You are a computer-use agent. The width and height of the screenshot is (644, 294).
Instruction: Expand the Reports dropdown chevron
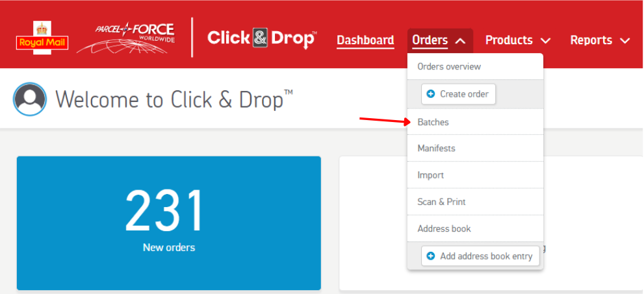pyautogui.click(x=625, y=41)
